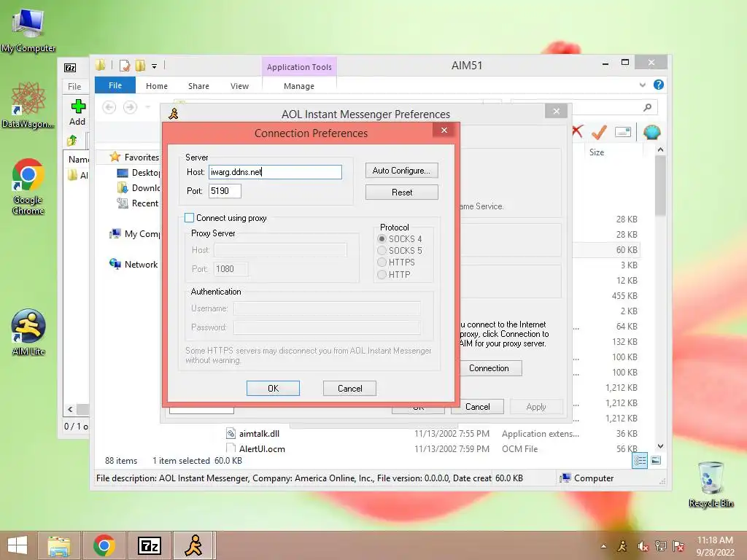The image size is (747, 560).
Task: Click the blue shell icon in the toolbar
Action: (651, 132)
